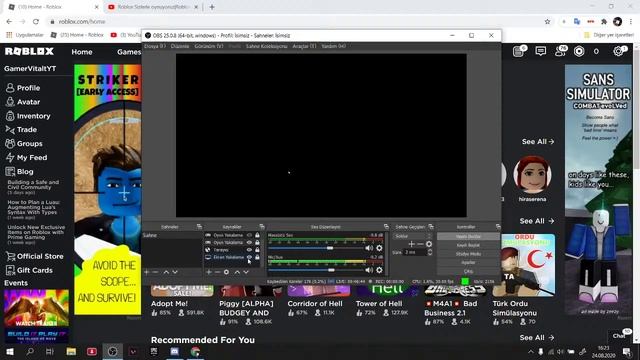
Task: Open Roblox settings gear in header
Action: 619,51
